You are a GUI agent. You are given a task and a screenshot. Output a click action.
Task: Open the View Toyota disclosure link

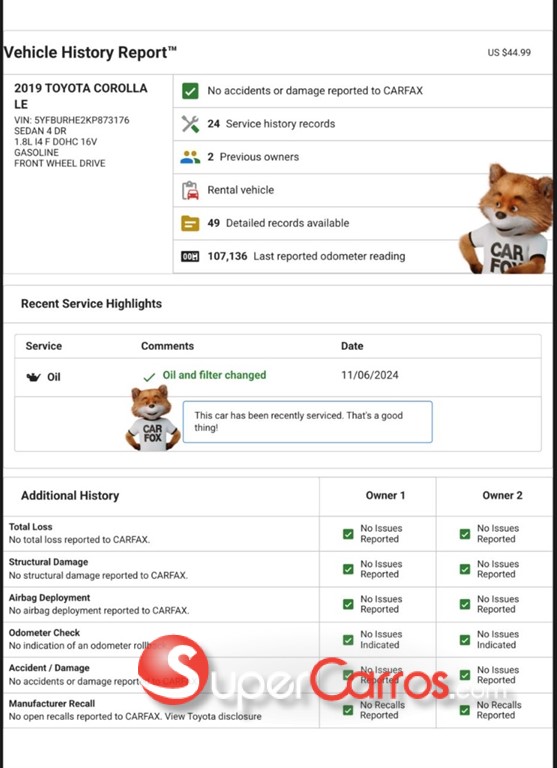tap(213, 717)
